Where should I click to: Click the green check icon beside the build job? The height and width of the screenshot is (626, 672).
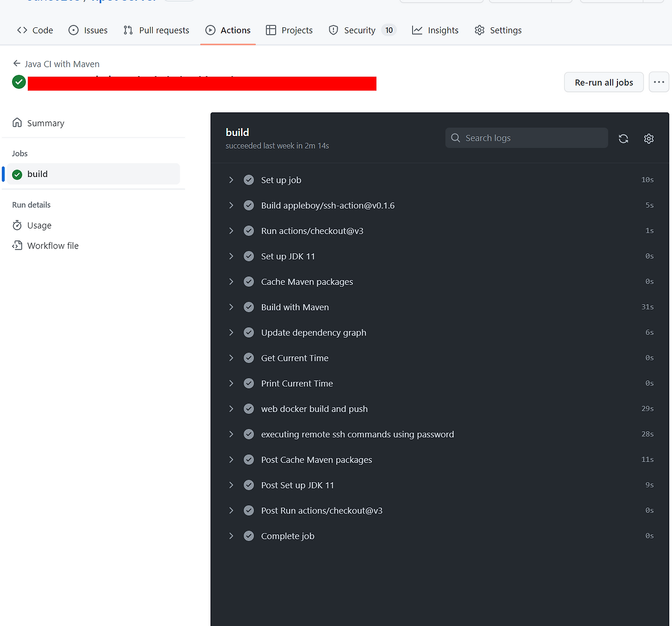pyautogui.click(x=17, y=174)
